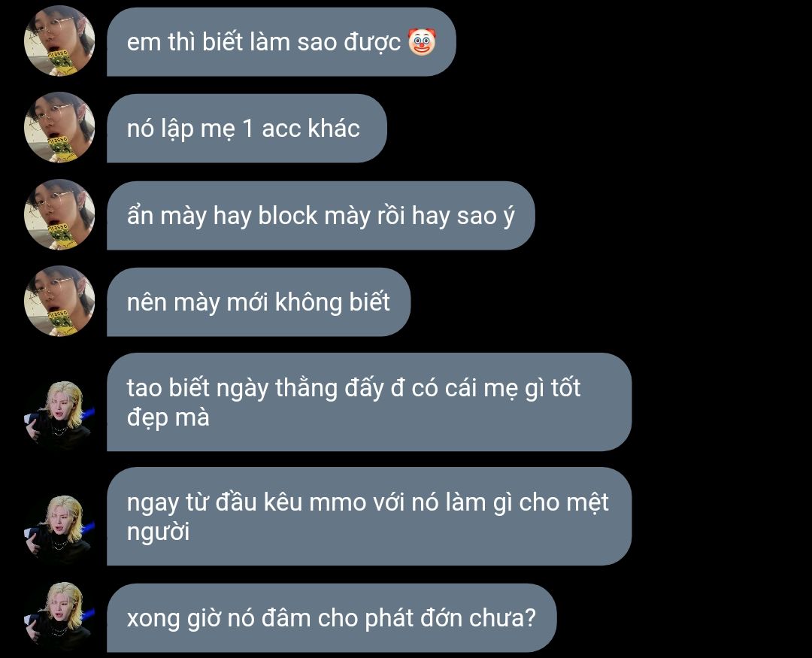Select message 'ẩn mày hay block mày rồi'

point(320,215)
